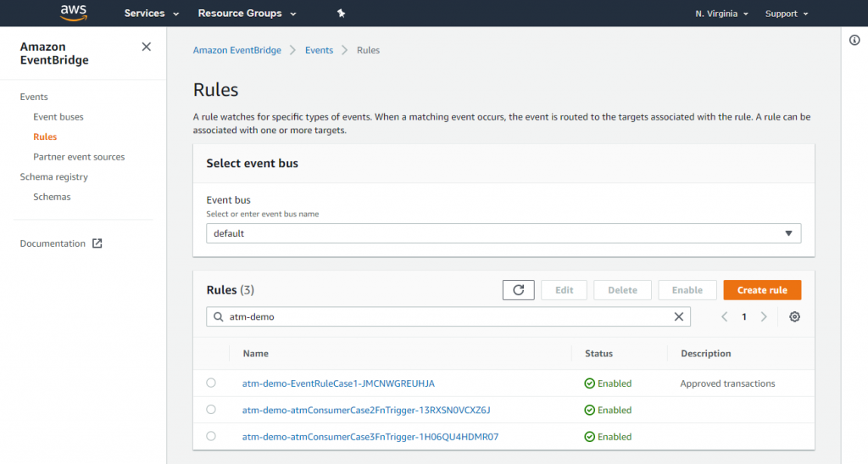868x464 pixels.
Task: Click the search magnifier icon
Action: click(x=218, y=316)
